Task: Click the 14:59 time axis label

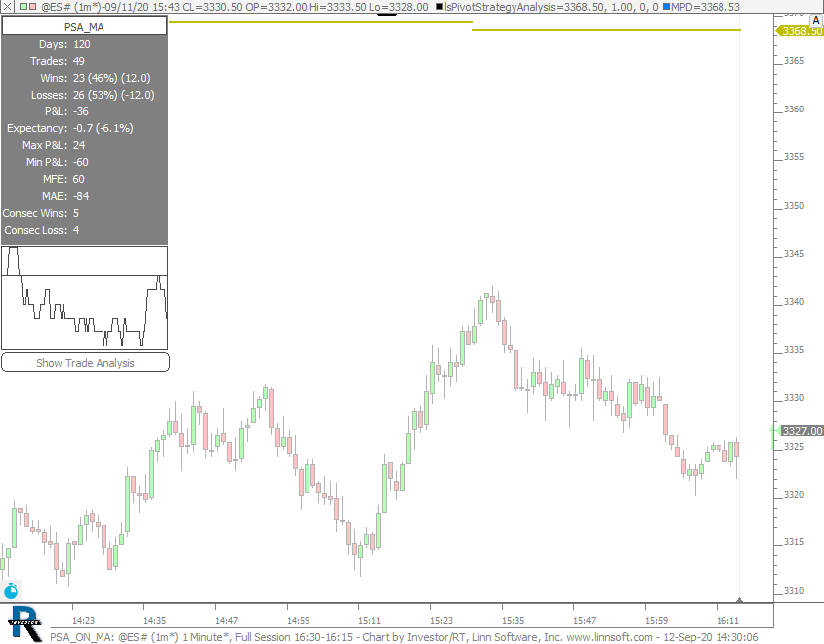Action: [298, 620]
